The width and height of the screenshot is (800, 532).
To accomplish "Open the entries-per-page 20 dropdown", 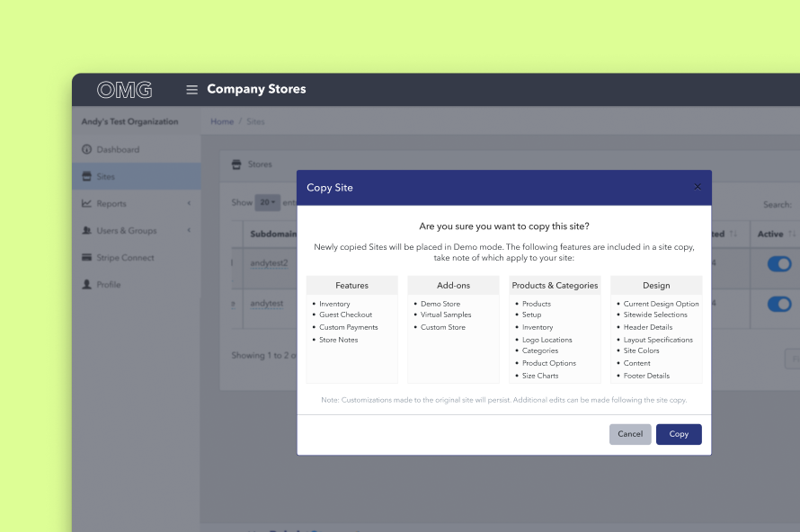I will pos(267,202).
